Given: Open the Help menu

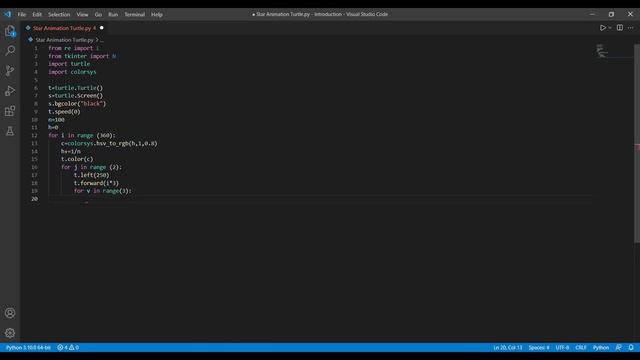Looking at the screenshot, I should [157, 14].
